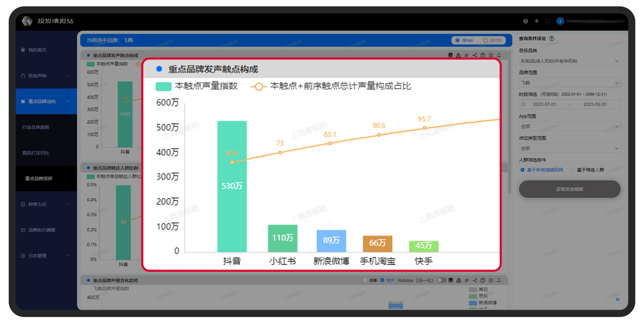Open 重点品牌深探 submenu item
The height and width of the screenshot is (323, 644).
[x=46, y=178]
